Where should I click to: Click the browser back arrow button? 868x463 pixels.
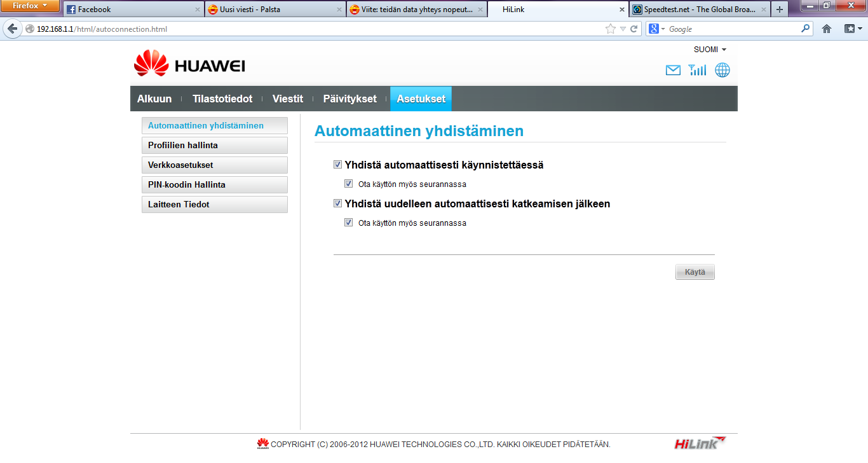click(12, 29)
